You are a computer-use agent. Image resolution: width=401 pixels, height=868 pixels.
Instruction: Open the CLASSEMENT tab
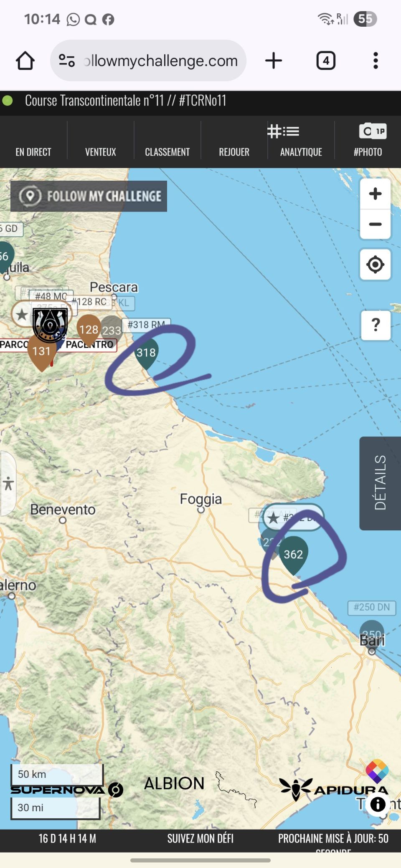[167, 152]
